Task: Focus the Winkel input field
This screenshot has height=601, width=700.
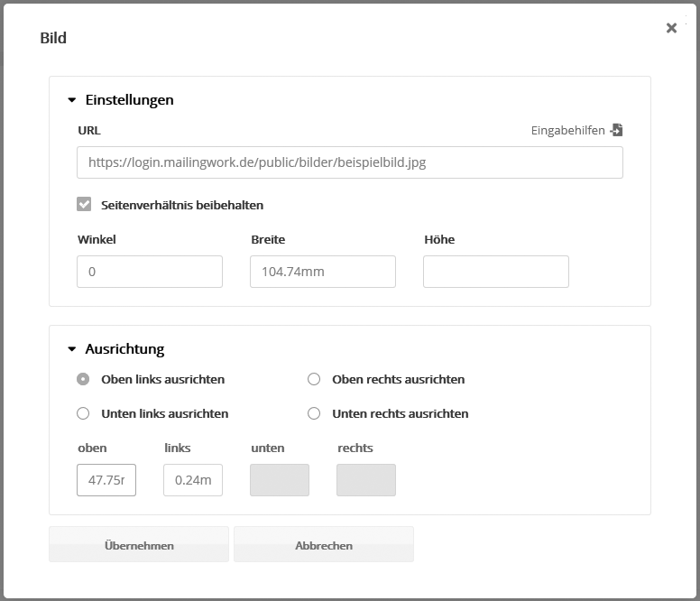Action: click(150, 272)
